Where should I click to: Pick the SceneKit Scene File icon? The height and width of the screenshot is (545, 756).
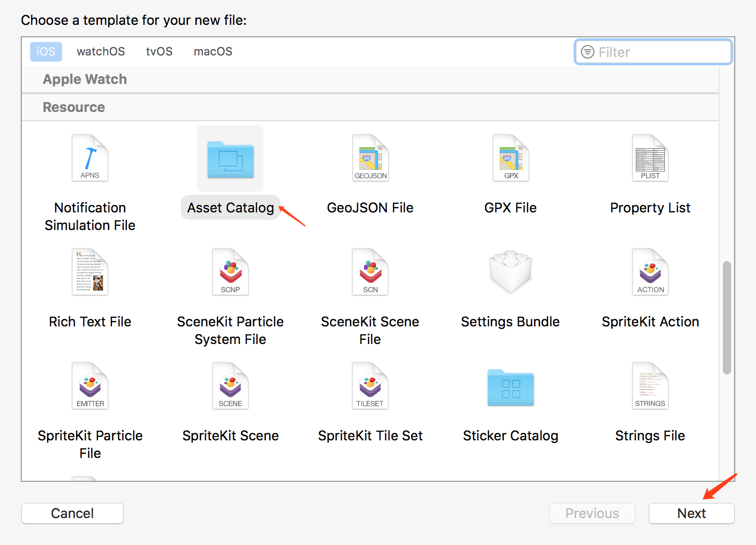coord(370,272)
